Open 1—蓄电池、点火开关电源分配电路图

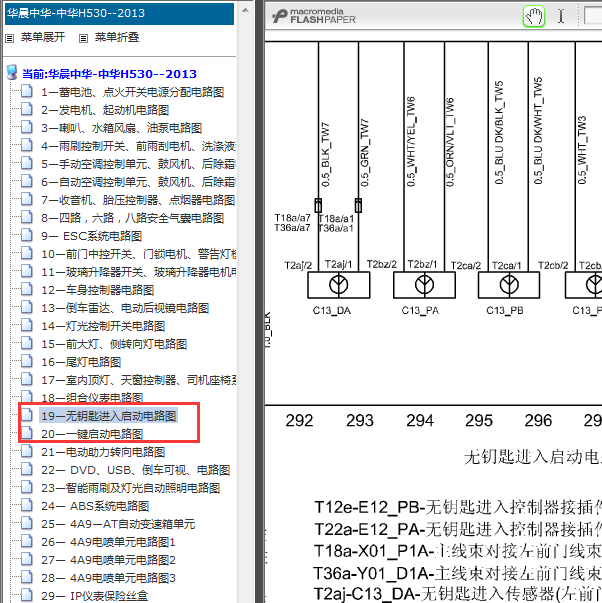133,92
